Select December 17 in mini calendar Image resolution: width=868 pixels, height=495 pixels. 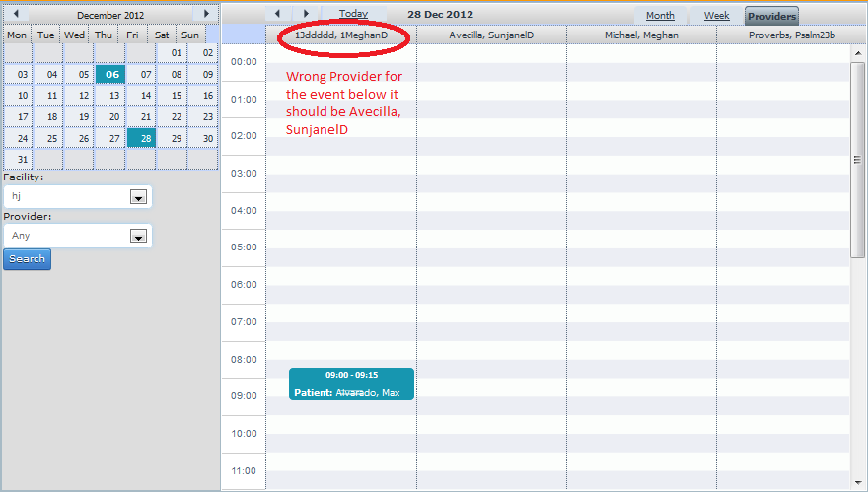[x=18, y=116]
